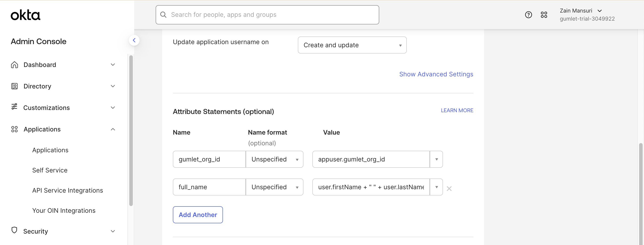Expand the Directory menu chevron

[x=113, y=86]
